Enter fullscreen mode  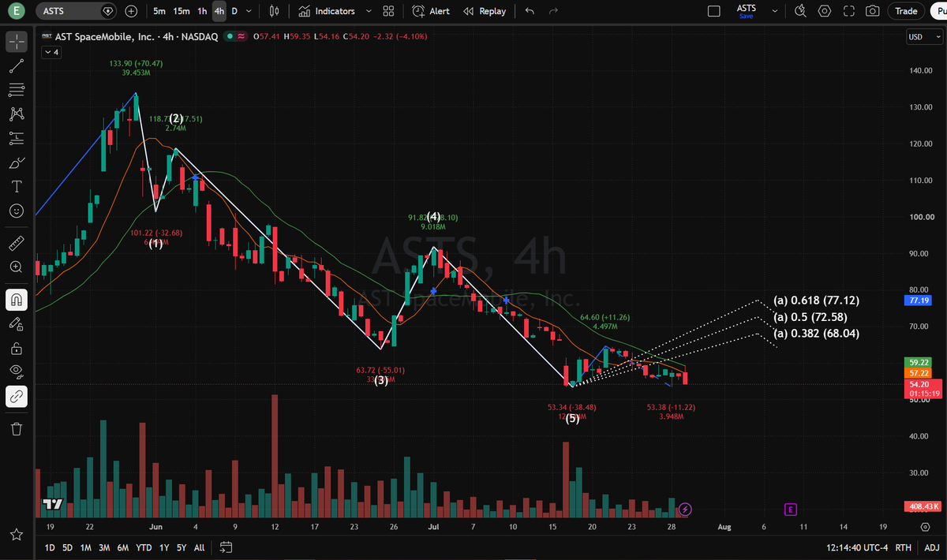pos(848,11)
